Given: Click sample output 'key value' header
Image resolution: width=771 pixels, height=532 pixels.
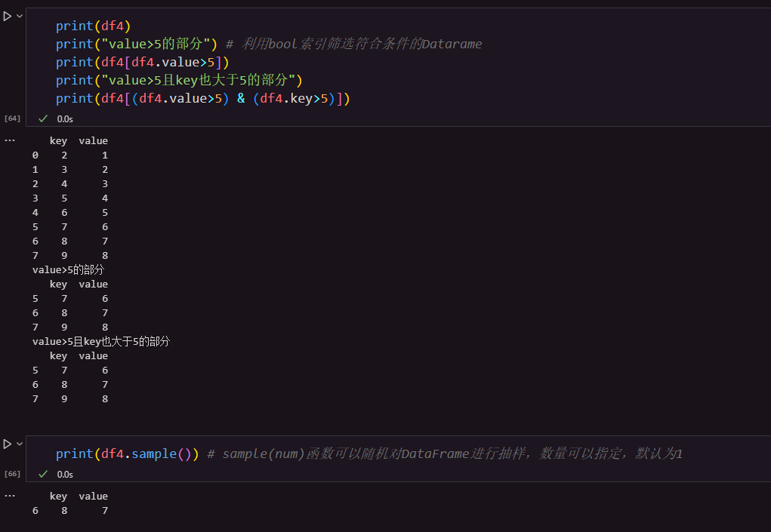Looking at the screenshot, I should (x=79, y=497).
